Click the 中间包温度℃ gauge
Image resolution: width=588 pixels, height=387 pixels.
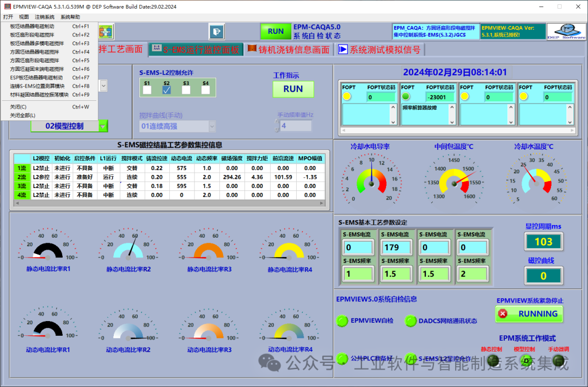(454, 179)
